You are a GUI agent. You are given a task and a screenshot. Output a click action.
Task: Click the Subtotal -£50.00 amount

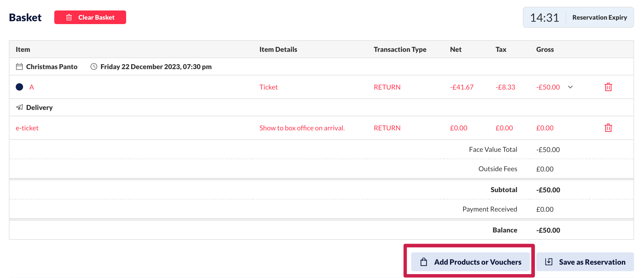click(x=548, y=190)
